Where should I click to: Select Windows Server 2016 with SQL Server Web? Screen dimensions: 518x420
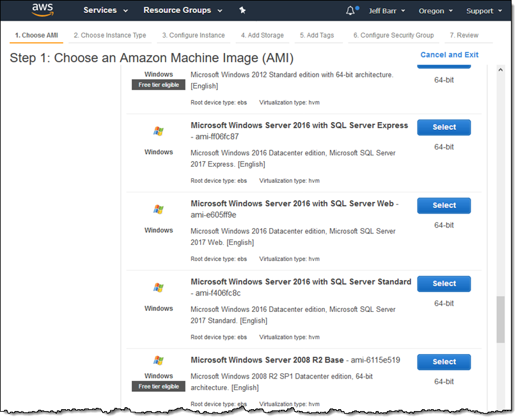tap(444, 205)
